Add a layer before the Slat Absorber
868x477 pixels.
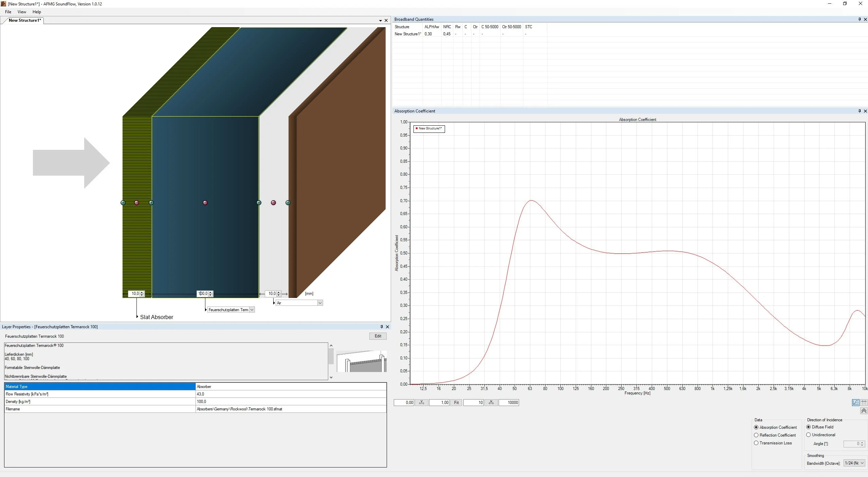[123, 203]
